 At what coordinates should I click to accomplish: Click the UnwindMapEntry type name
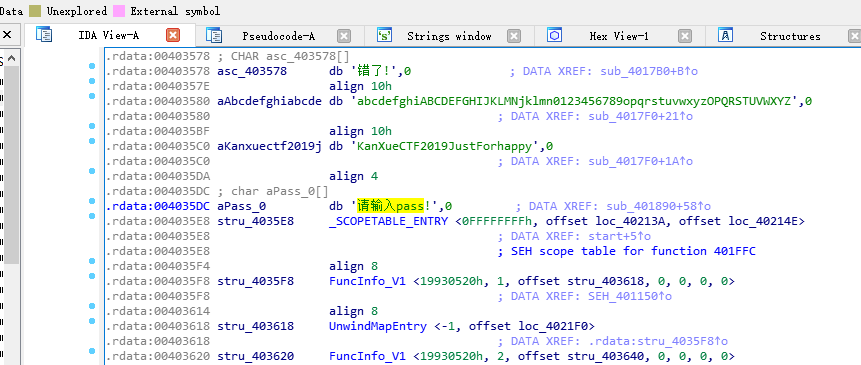click(378, 326)
